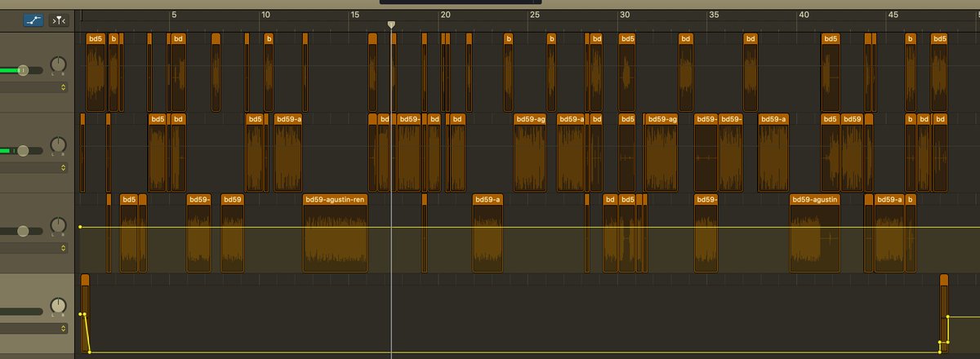The height and width of the screenshot is (359, 980).
Task: Select track two's bd5 region near bar 4
Action: [x=158, y=153]
